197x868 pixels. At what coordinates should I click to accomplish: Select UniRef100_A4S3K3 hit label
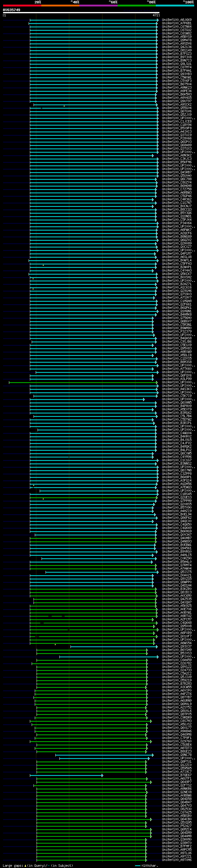177,389
